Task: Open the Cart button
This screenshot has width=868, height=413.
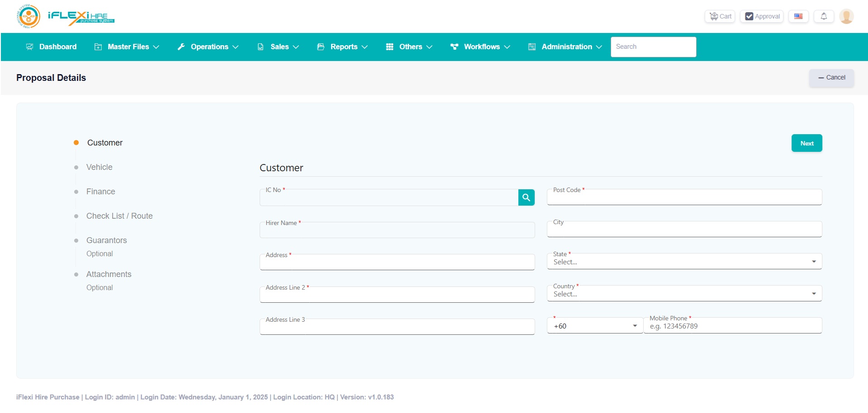Action: [x=720, y=16]
